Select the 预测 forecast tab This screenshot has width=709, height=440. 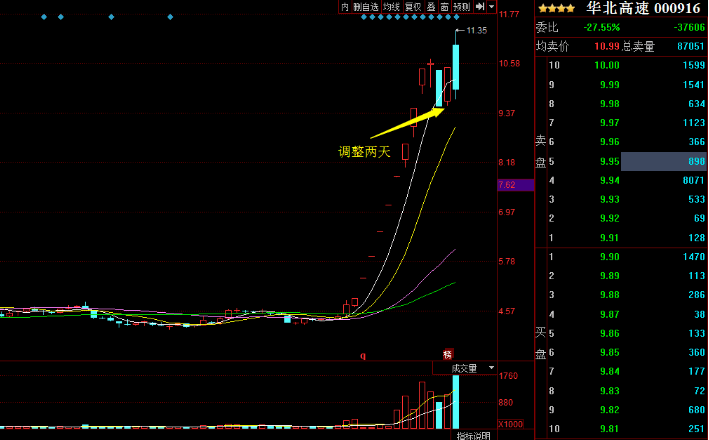click(x=461, y=7)
